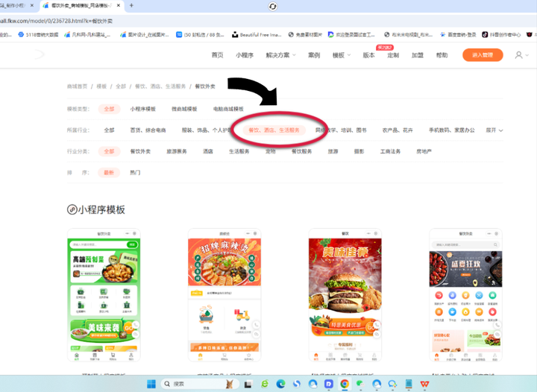537x392 pixels.
Task: Select 酒店 in 行业分类
Action: [208, 151]
